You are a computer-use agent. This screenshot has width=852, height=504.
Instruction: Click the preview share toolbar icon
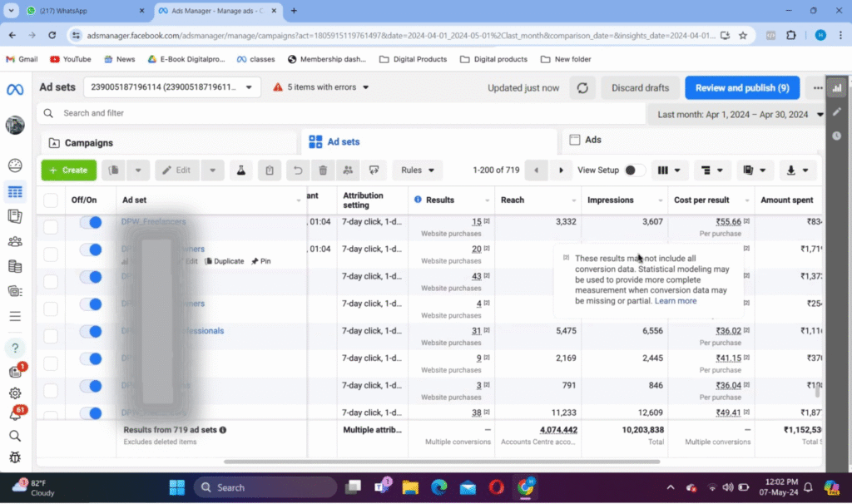pos(374,170)
